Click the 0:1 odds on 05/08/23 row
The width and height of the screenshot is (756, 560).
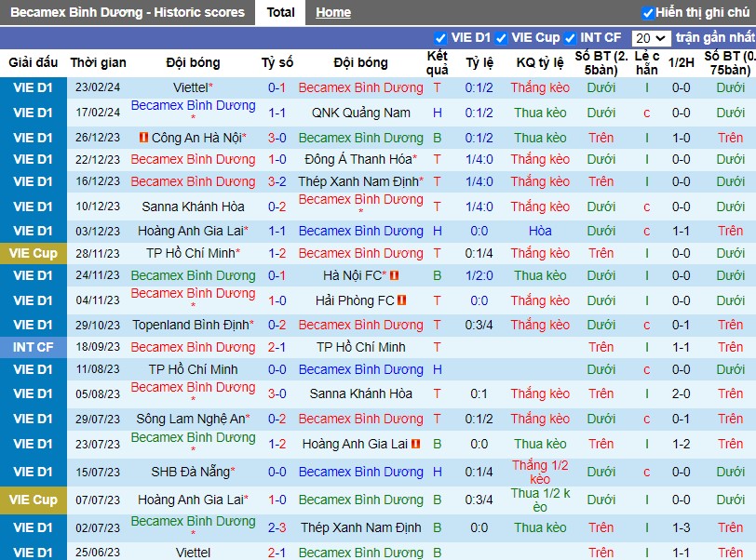point(479,393)
